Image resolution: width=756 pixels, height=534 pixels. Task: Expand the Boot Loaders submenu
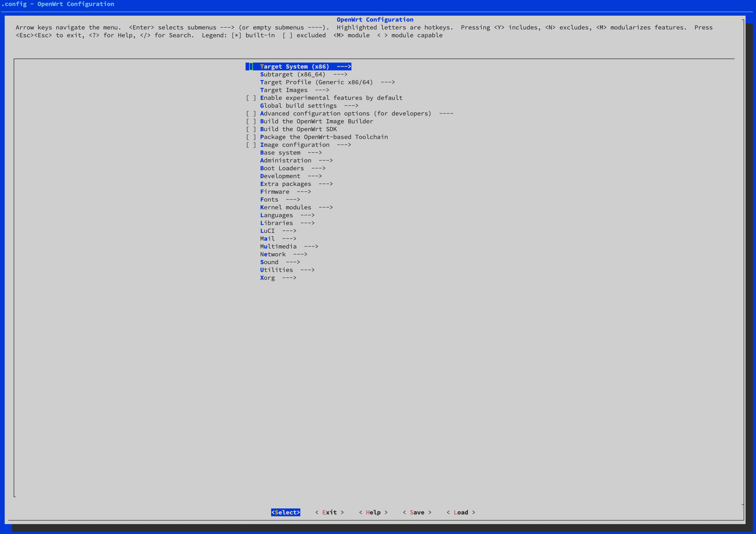pos(293,168)
